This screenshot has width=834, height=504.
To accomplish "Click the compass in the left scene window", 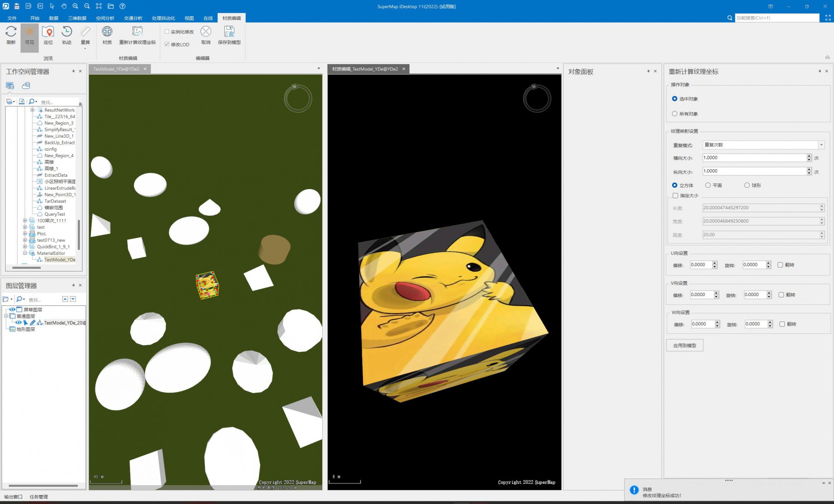I will [298, 98].
